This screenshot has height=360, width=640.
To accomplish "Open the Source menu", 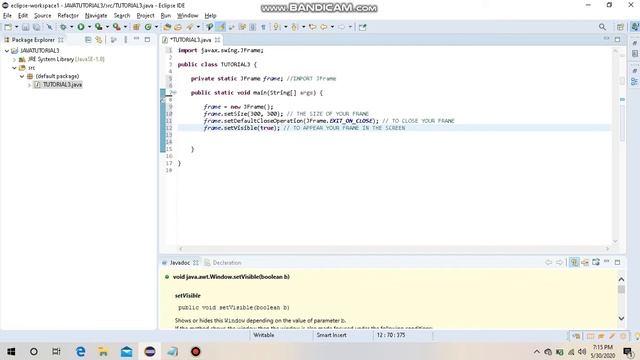I will pos(42,16).
